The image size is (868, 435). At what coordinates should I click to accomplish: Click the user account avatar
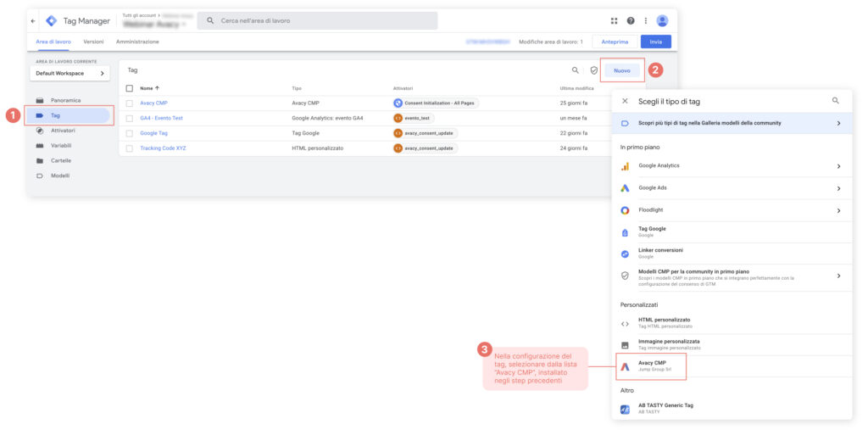tap(662, 21)
